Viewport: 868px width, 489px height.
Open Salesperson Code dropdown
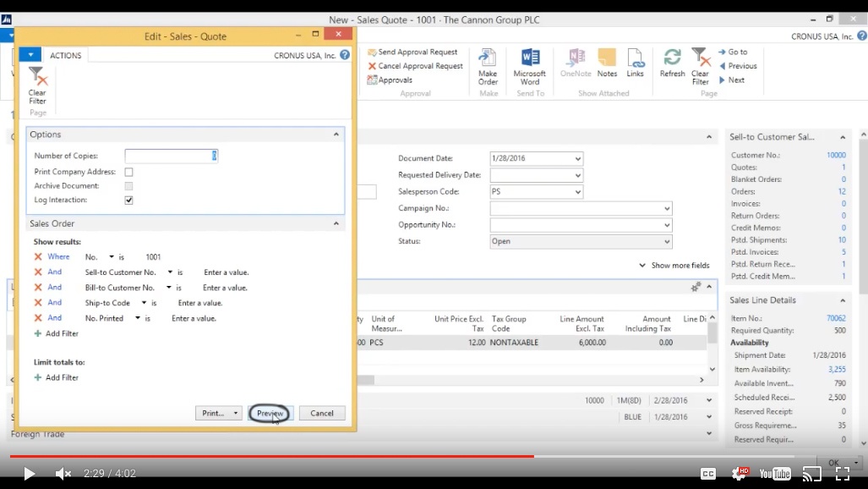click(577, 192)
